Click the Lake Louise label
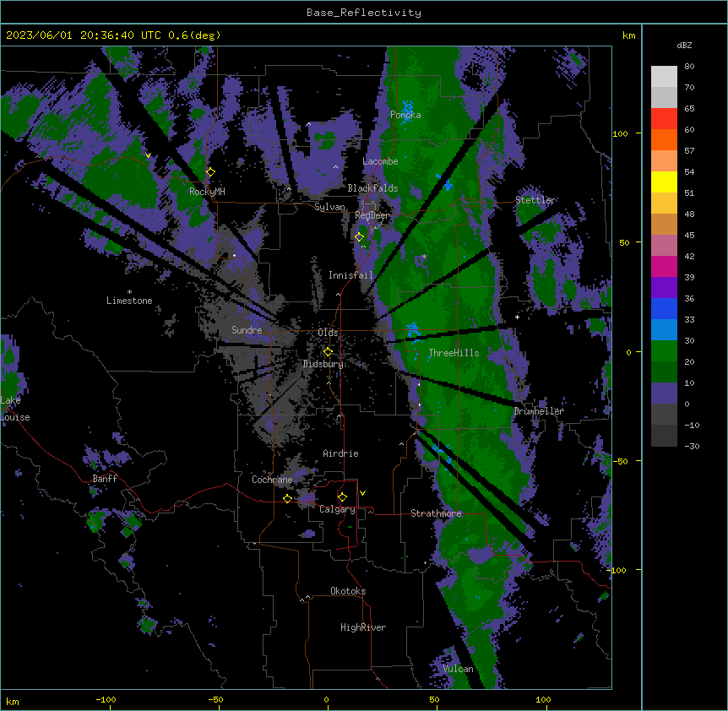 coord(14,409)
